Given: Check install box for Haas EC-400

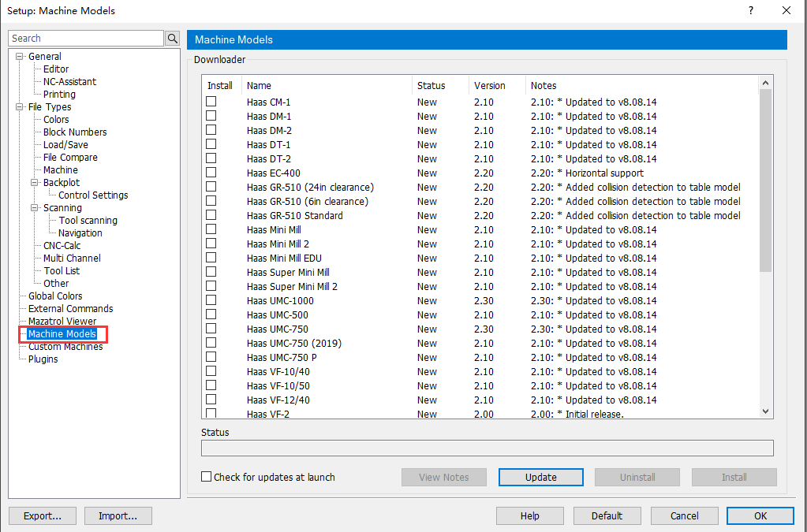Looking at the screenshot, I should [x=211, y=172].
